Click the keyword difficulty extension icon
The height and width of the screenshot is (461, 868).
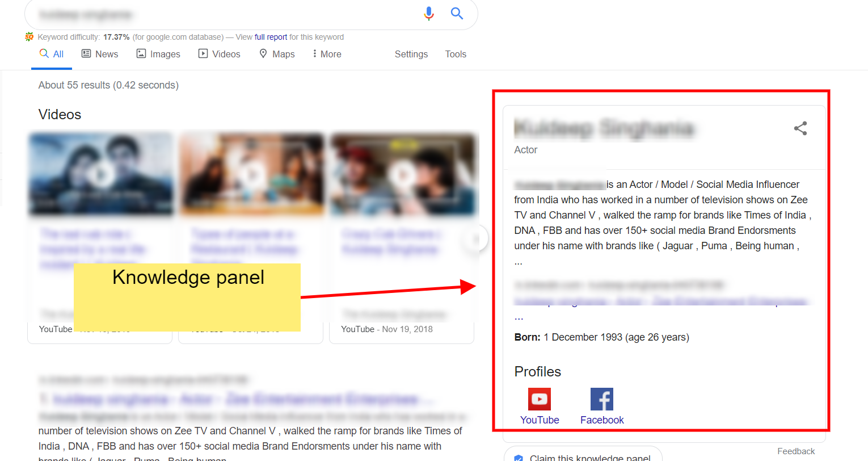(30, 37)
